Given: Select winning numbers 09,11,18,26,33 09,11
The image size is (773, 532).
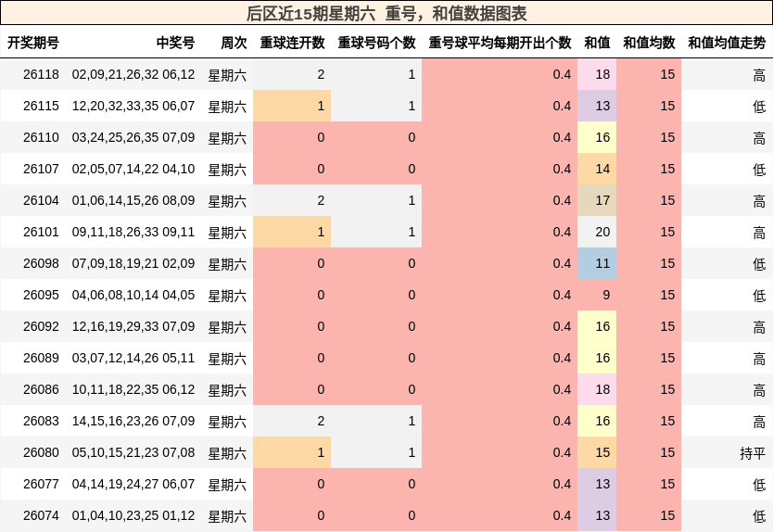Looking at the screenshot, I should pyautogui.click(x=133, y=233).
